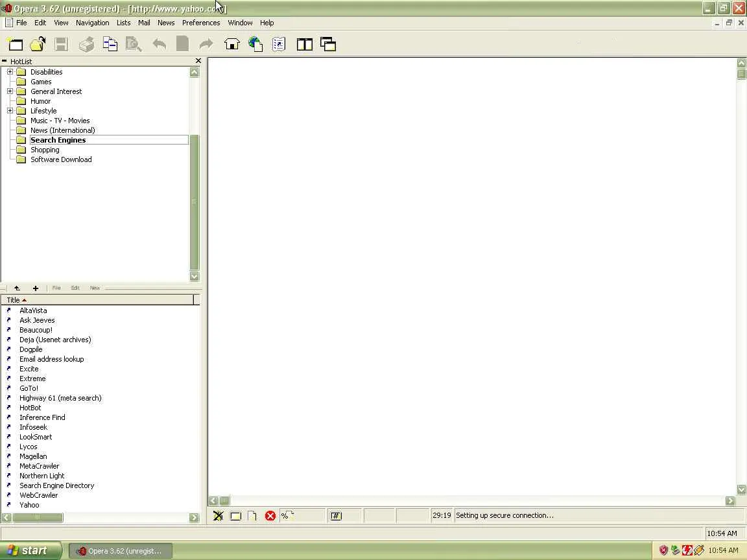Expand the Disabilities folder

[10, 72]
